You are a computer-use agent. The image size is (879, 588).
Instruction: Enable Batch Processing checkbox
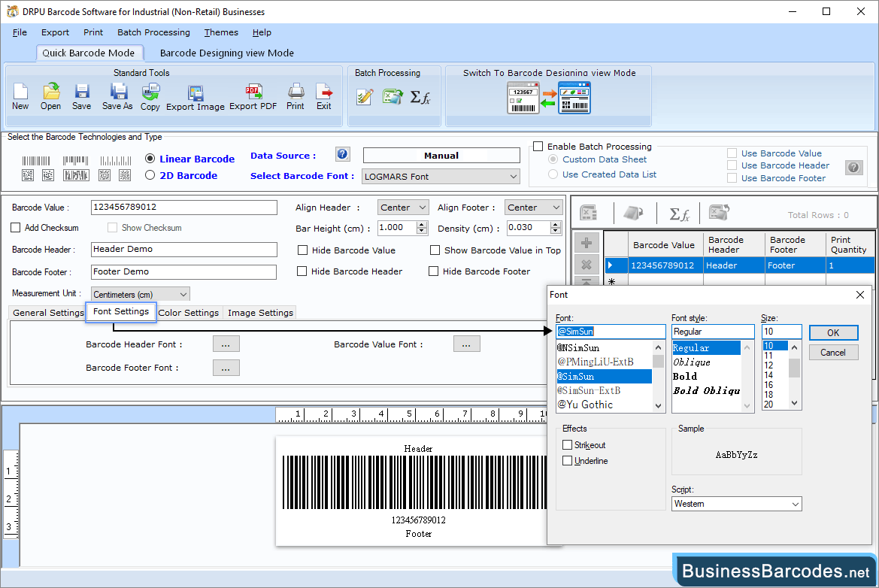538,147
